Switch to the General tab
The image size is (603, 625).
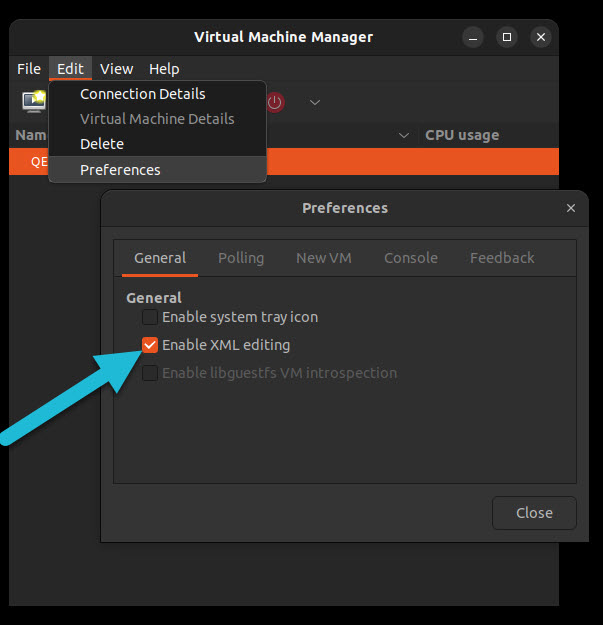click(x=160, y=258)
